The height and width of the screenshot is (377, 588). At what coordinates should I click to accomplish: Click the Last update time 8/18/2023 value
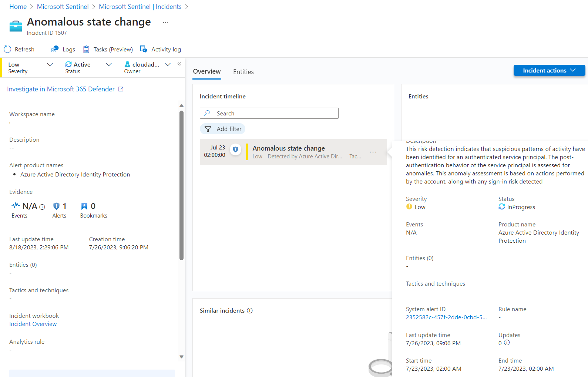39,248
